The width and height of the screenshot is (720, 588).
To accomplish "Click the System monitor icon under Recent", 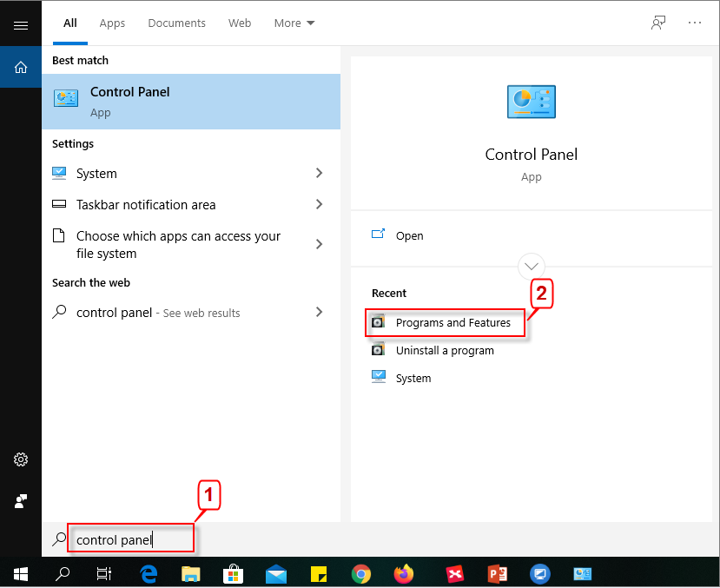I will click(x=379, y=377).
